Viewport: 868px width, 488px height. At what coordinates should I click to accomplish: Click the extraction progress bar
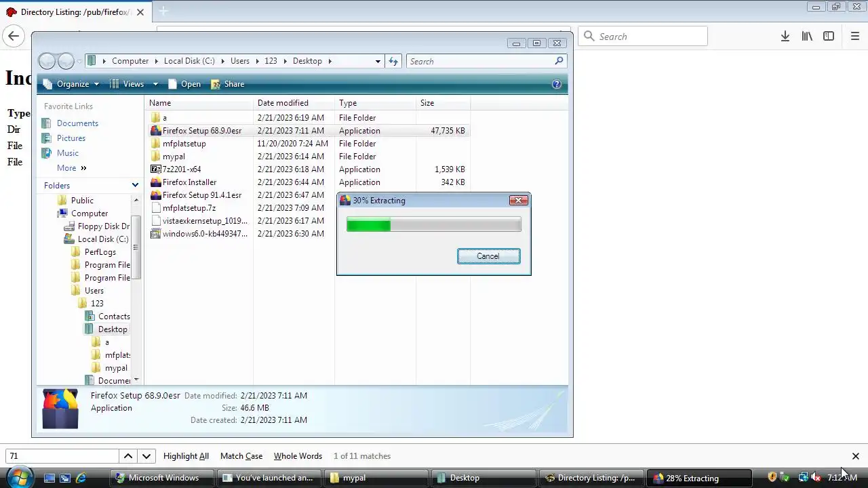pyautogui.click(x=434, y=225)
